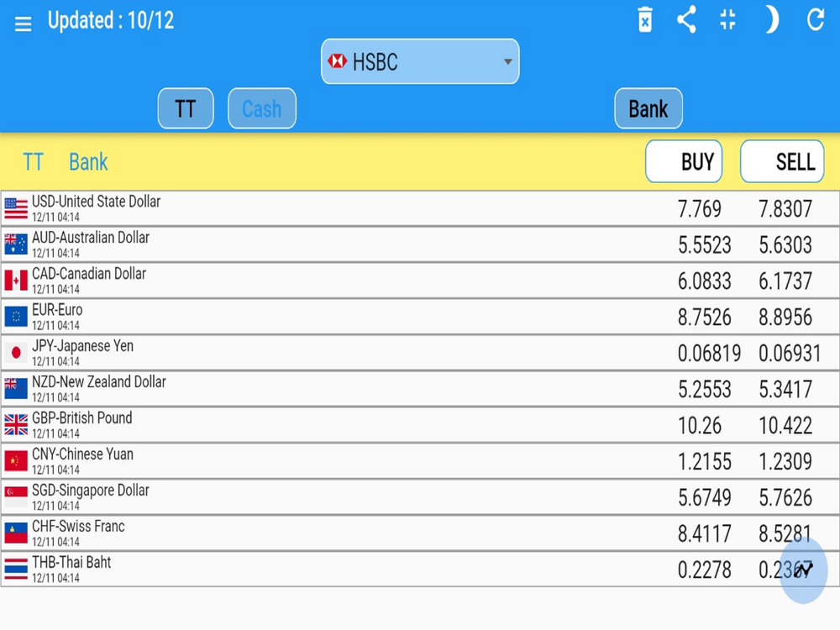This screenshot has height=630, width=840.
Task: Tap the SELL column button
Action: [782, 161]
